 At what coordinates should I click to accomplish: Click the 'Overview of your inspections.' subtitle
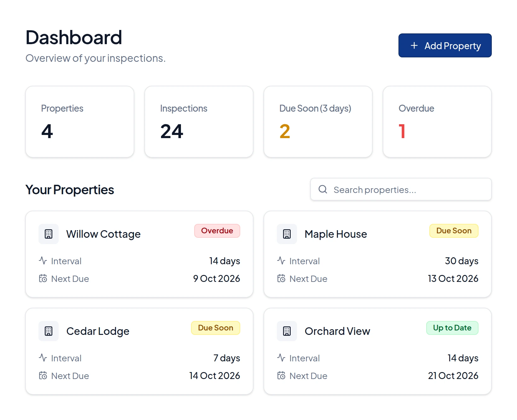(96, 58)
